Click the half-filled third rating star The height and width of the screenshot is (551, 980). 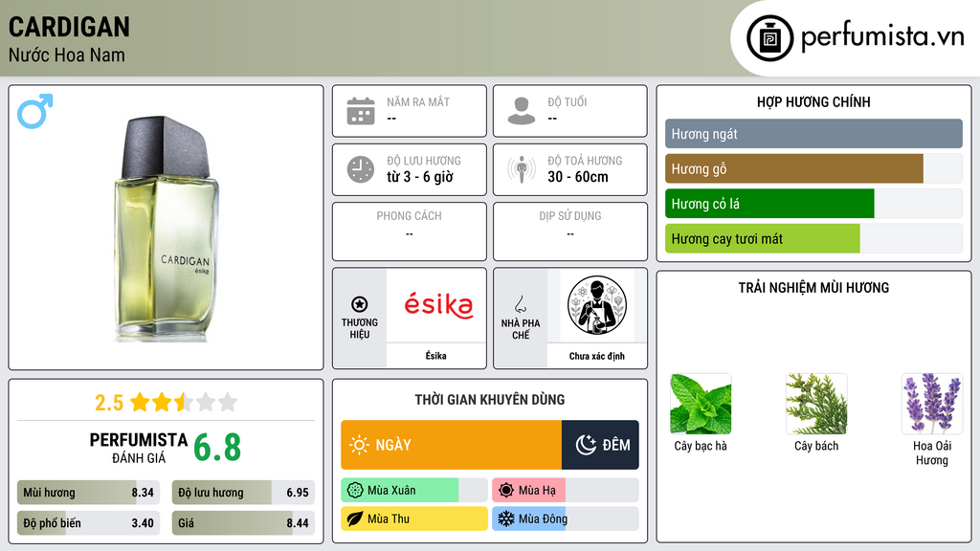point(184,402)
